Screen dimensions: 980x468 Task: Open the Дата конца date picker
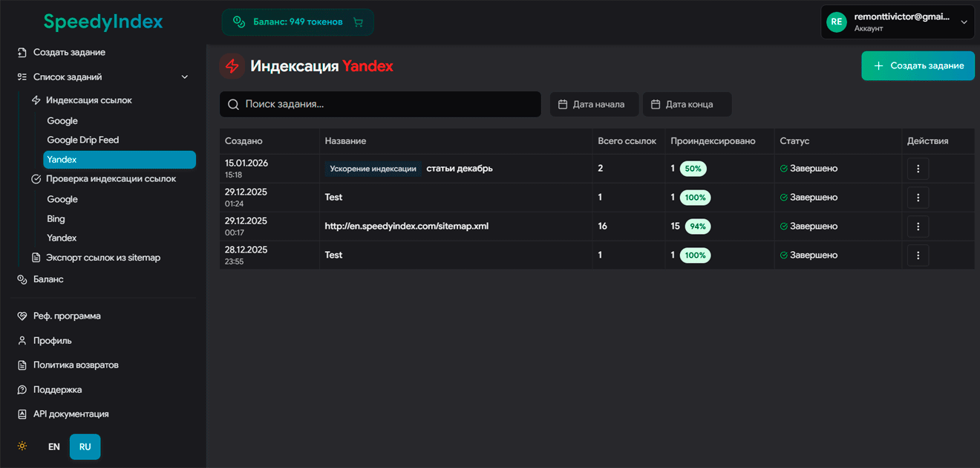click(687, 105)
